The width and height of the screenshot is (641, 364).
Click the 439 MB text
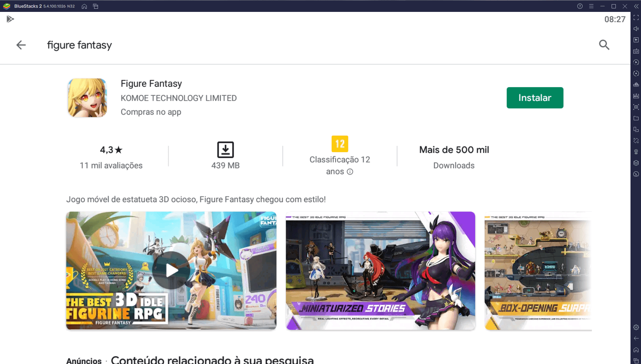[225, 165]
